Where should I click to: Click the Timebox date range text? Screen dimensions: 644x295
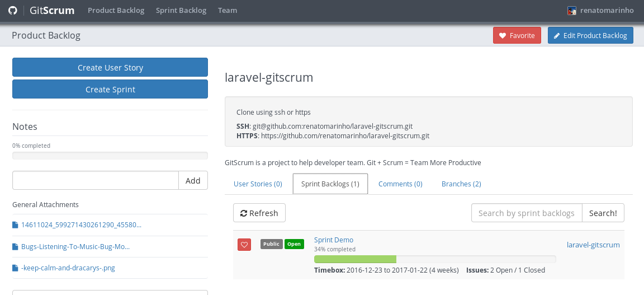point(386,270)
